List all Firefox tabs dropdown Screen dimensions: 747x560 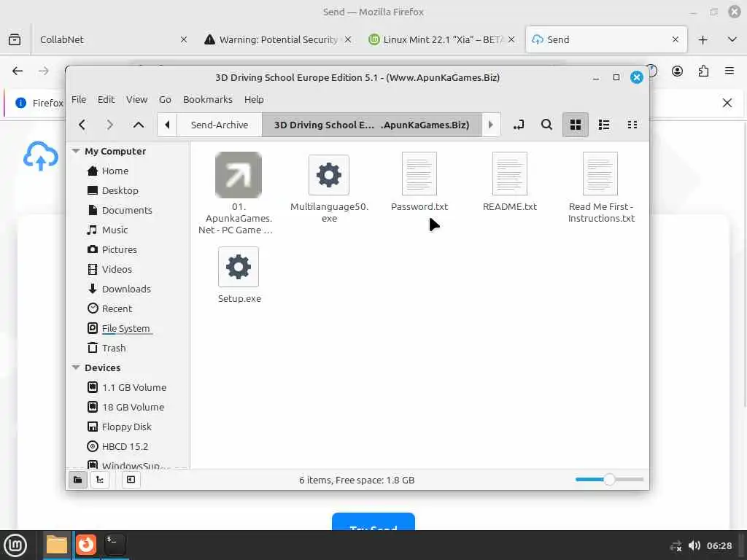point(732,39)
